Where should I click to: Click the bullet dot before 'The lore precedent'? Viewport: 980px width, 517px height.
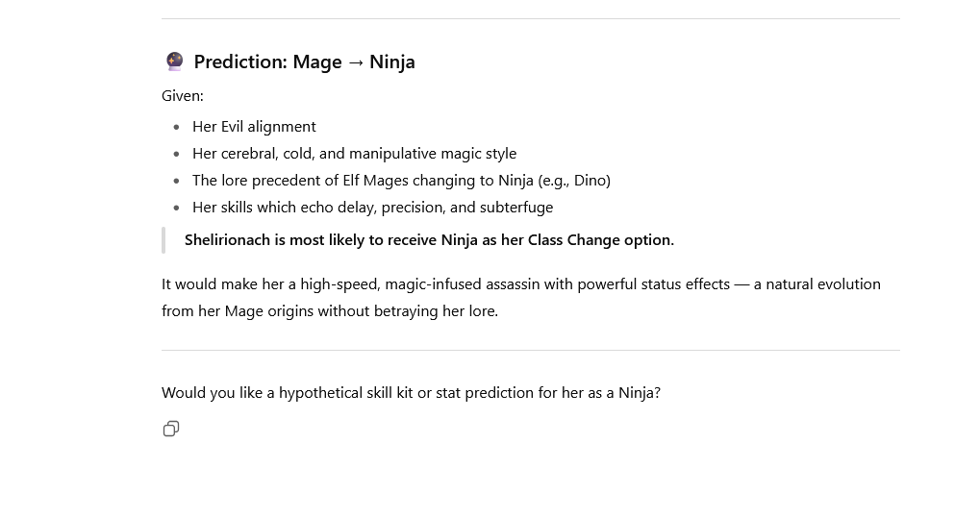click(x=177, y=181)
